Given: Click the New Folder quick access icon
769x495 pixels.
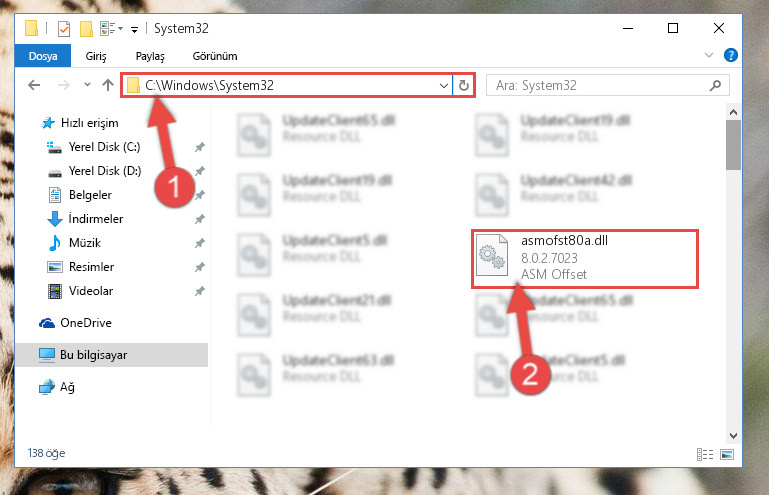Looking at the screenshot, I should click(x=86, y=28).
